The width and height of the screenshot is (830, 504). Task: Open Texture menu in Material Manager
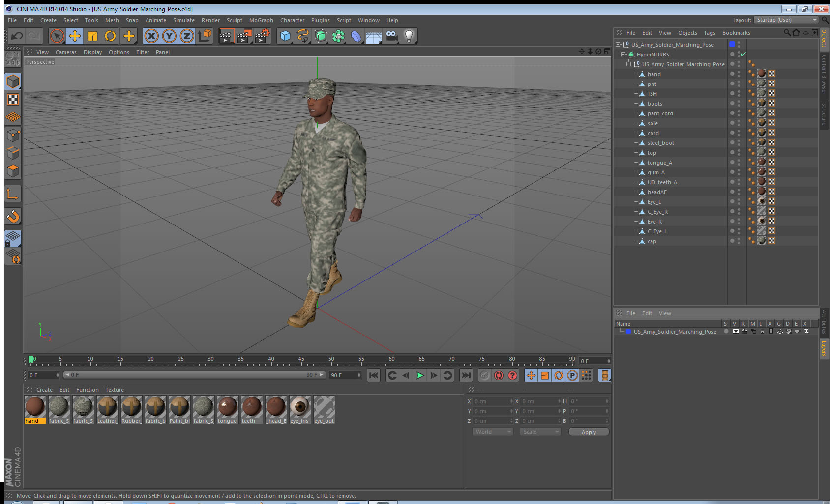(x=115, y=390)
